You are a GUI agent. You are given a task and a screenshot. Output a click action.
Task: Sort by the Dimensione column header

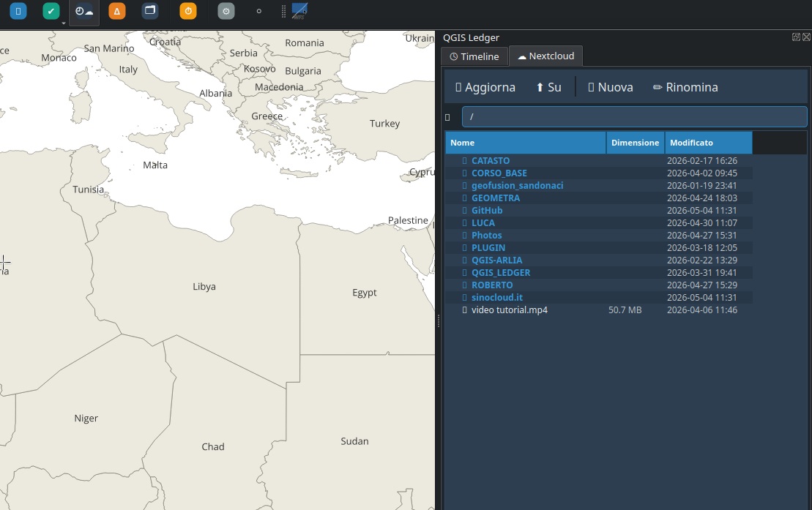click(x=636, y=143)
